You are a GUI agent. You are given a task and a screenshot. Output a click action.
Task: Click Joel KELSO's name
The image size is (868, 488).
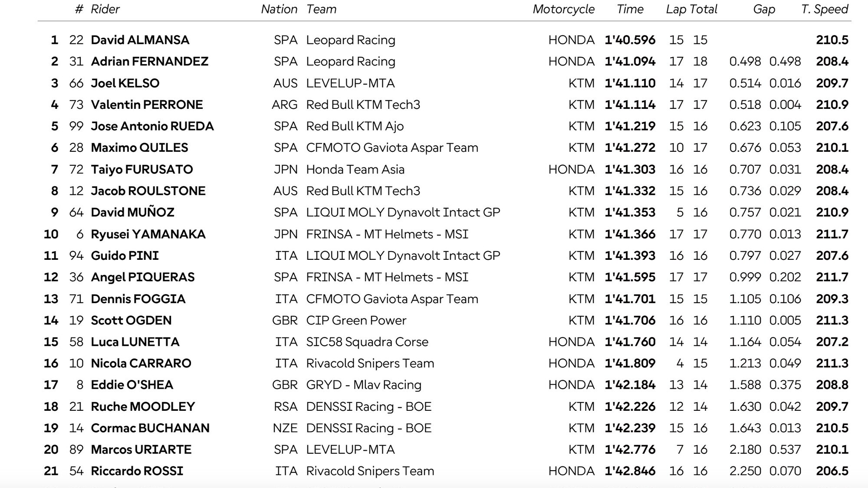tap(125, 83)
